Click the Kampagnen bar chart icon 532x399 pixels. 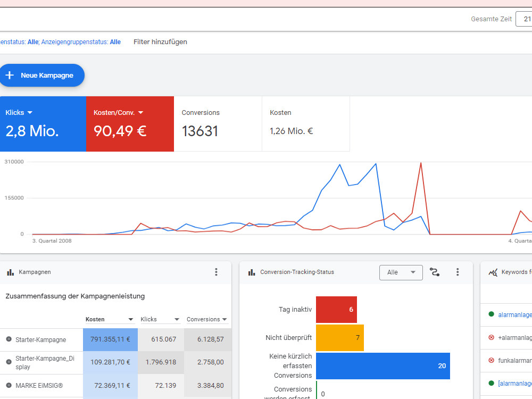click(11, 272)
